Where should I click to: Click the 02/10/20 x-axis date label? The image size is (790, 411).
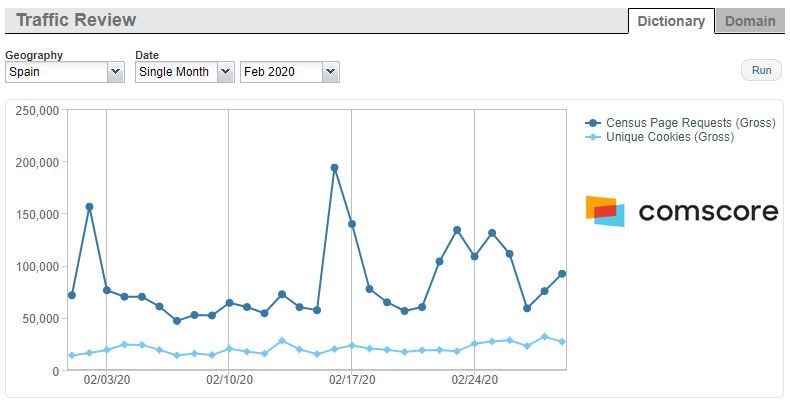coord(229,381)
